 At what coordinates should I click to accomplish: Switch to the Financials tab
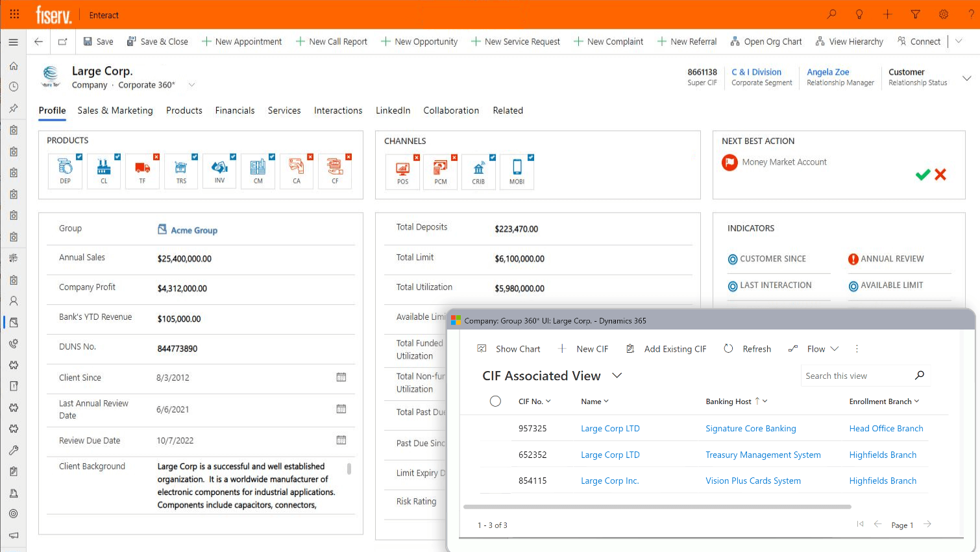click(x=235, y=110)
